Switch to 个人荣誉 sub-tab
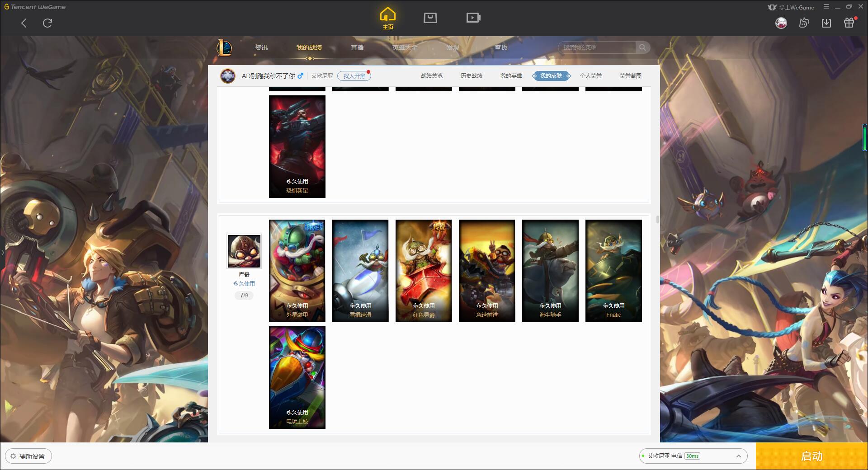The height and width of the screenshot is (470, 868). click(591, 76)
